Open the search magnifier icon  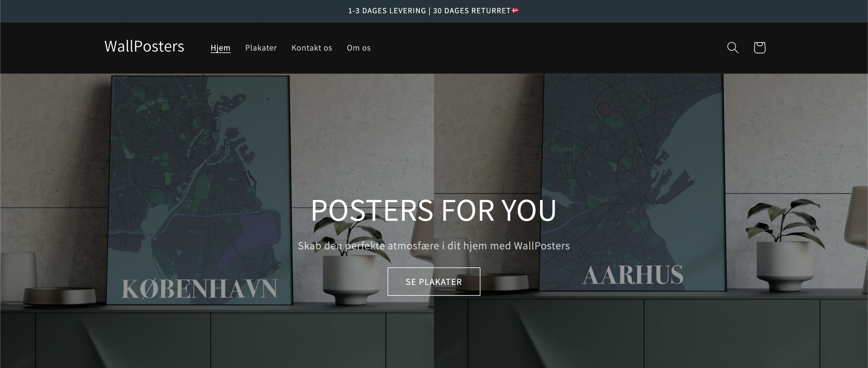pyautogui.click(x=733, y=48)
